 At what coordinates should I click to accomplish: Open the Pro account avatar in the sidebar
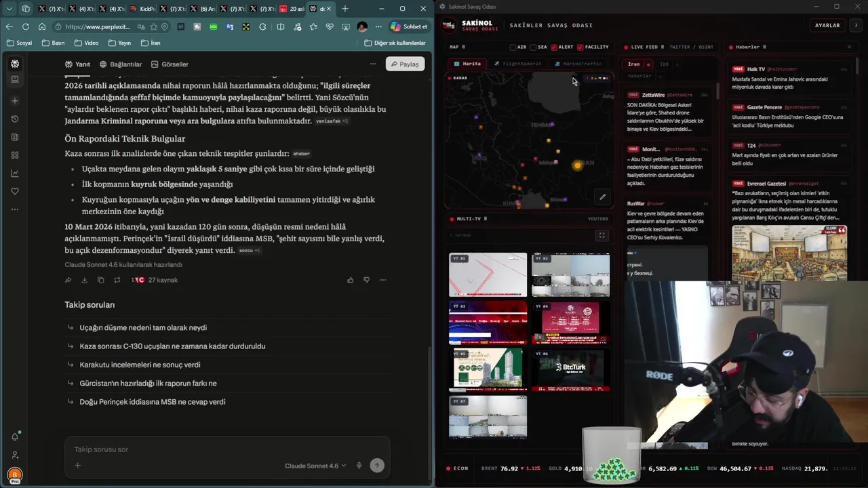coord(14,475)
